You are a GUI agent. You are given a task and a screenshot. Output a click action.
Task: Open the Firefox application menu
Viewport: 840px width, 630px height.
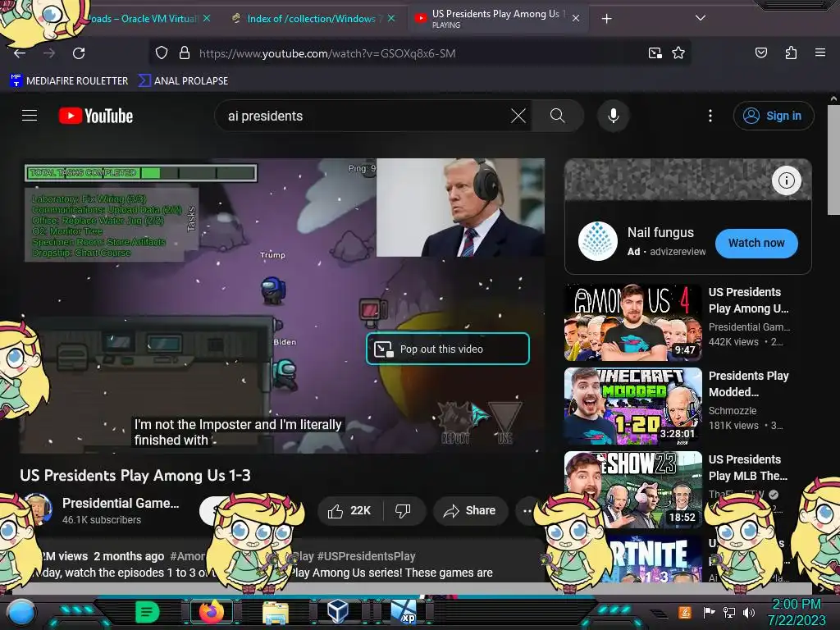pos(819,53)
